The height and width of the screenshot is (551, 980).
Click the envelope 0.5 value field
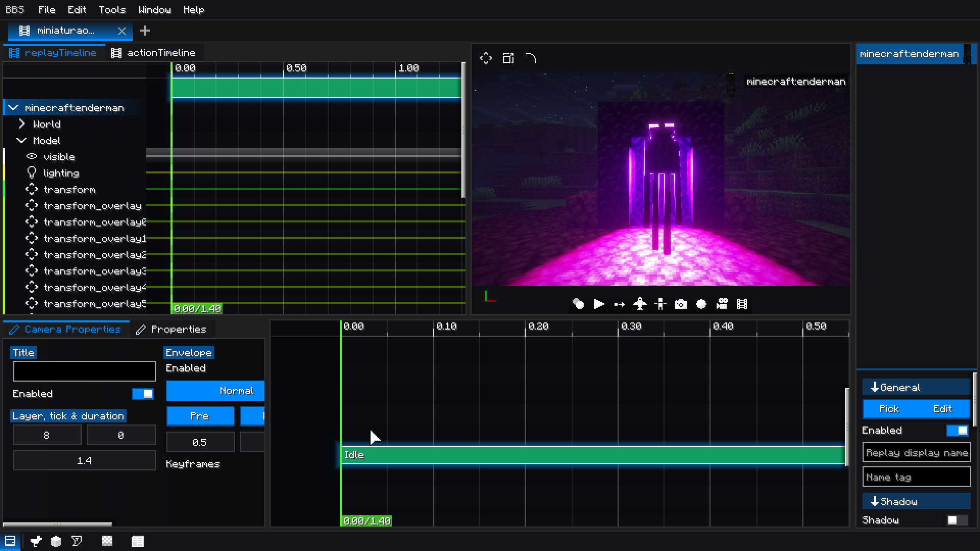[200, 442]
